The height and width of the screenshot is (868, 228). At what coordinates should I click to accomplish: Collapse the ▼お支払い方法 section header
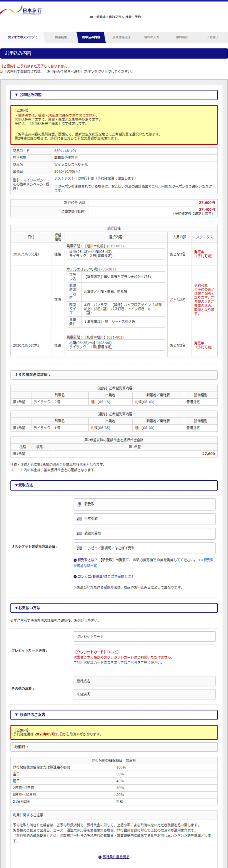coord(114,608)
